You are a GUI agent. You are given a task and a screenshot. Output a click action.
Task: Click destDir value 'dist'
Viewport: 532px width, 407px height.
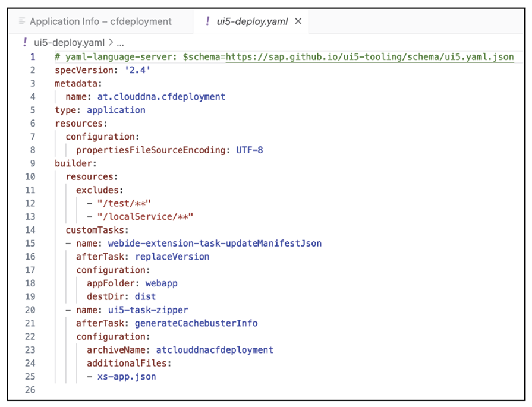pyautogui.click(x=145, y=296)
